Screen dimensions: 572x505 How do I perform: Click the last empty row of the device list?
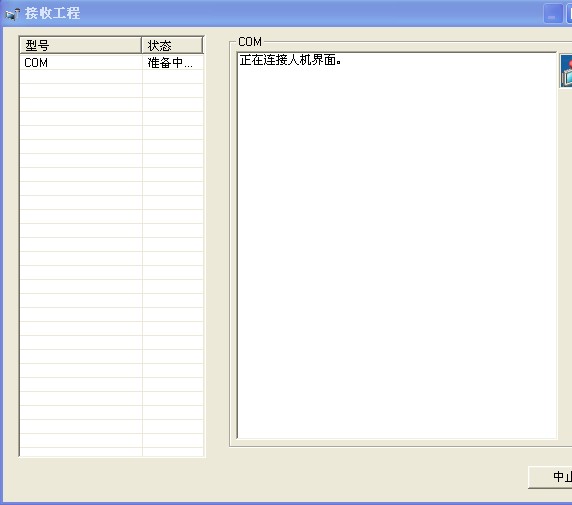112,452
